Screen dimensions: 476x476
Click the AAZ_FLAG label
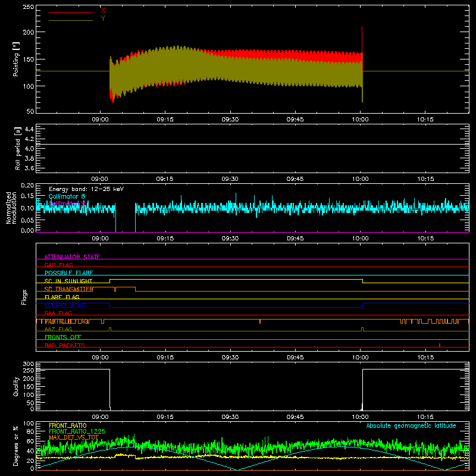click(58, 329)
